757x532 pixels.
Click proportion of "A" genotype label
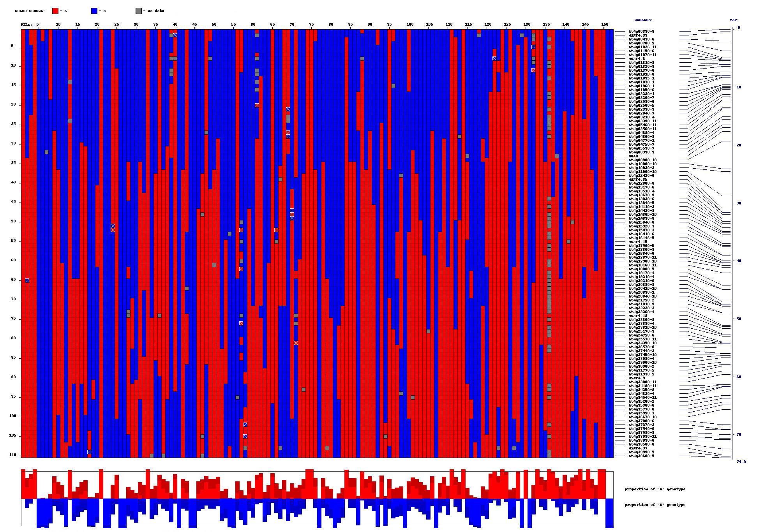pos(655,489)
